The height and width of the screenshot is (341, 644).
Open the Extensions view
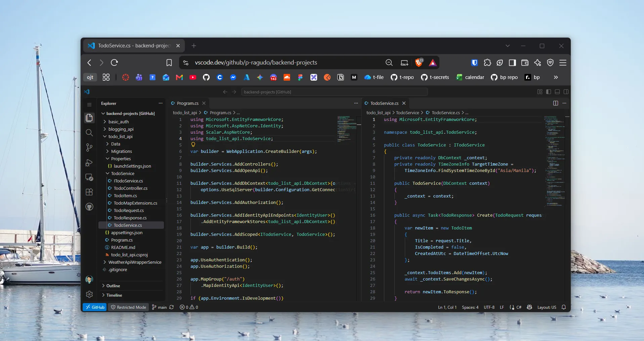[x=89, y=192]
